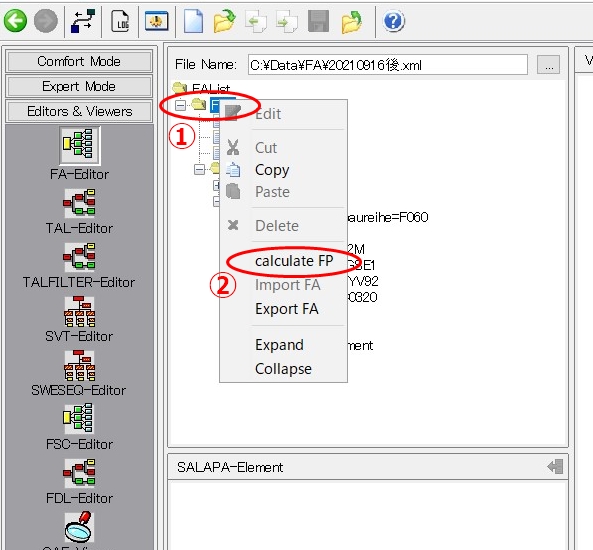
Task: Open the blue help question icon
Action: [x=394, y=21]
